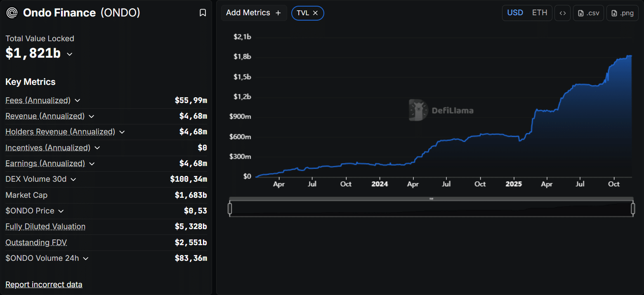Expand Fees (Annualized) details

pyautogui.click(x=77, y=101)
